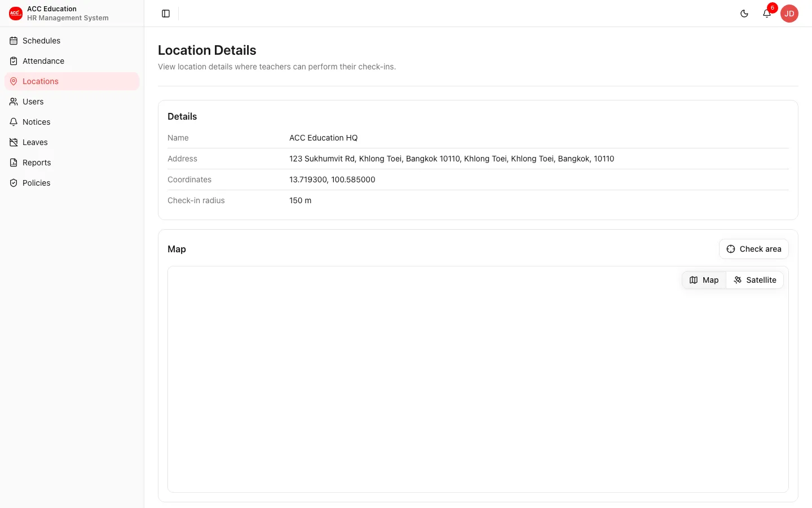Viewport: 812px width, 508px height.
Task: Click the Coordinates label
Action: pyautogui.click(x=189, y=179)
